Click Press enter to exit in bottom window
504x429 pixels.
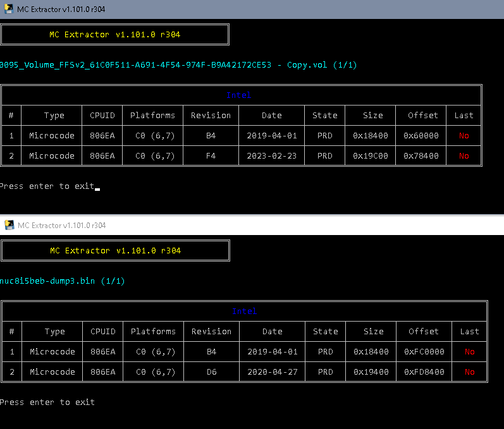pyautogui.click(x=47, y=402)
